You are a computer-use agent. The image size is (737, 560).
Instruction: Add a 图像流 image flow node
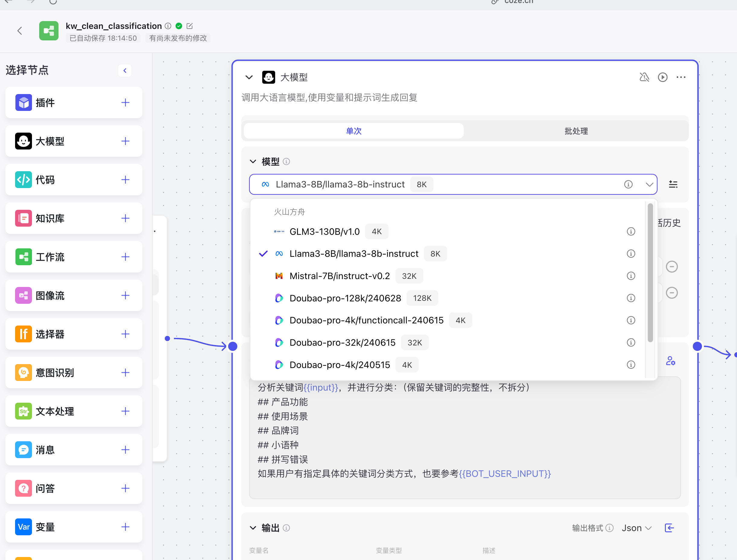click(125, 296)
